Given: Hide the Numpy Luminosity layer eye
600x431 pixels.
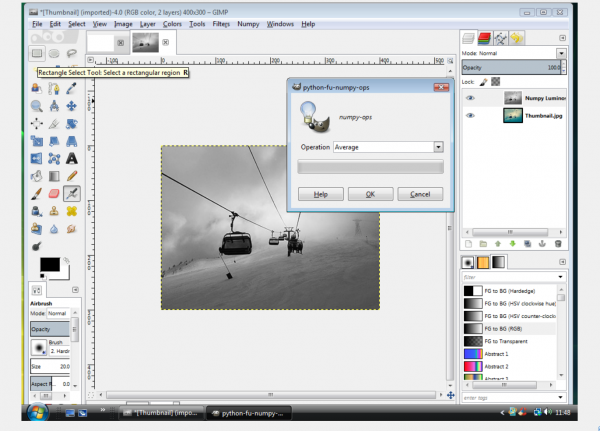Looking at the screenshot, I should 470,98.
